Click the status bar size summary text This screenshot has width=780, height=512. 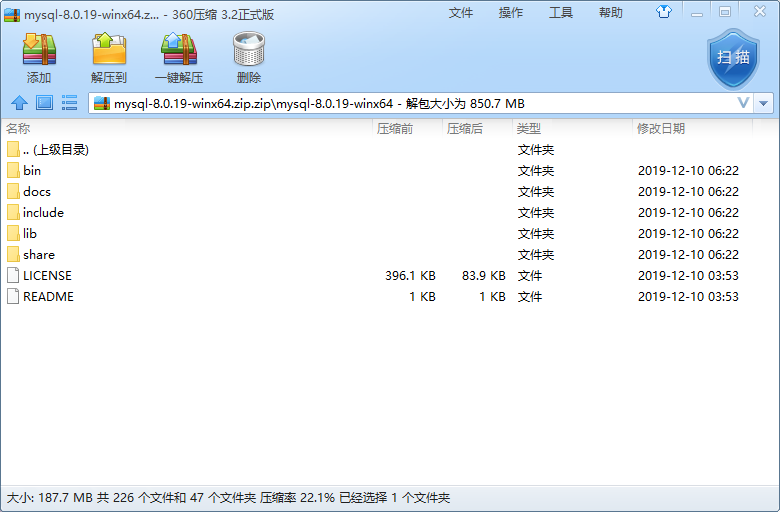pos(228,498)
